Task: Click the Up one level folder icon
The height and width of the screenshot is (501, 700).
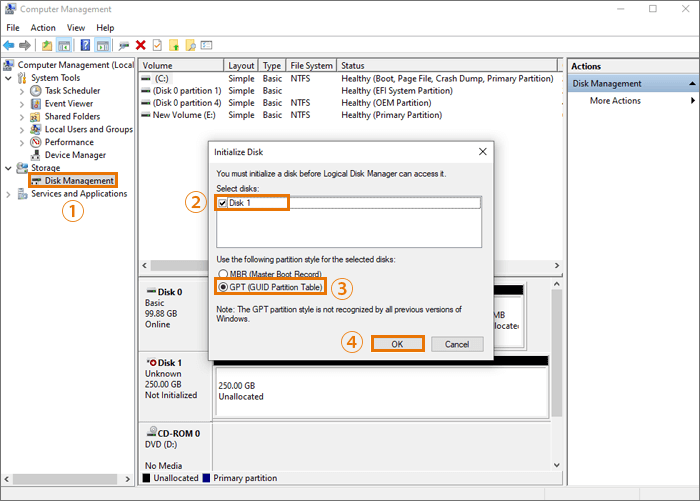Action: pyautogui.click(x=47, y=45)
